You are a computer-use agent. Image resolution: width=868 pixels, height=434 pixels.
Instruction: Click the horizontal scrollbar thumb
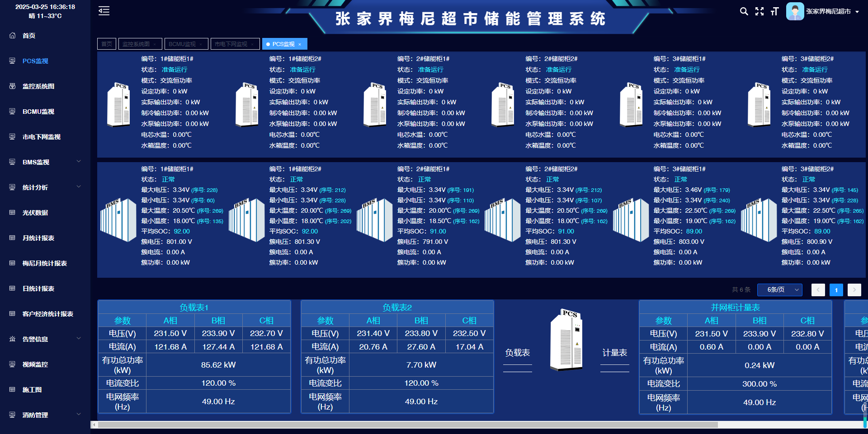[x=407, y=425]
